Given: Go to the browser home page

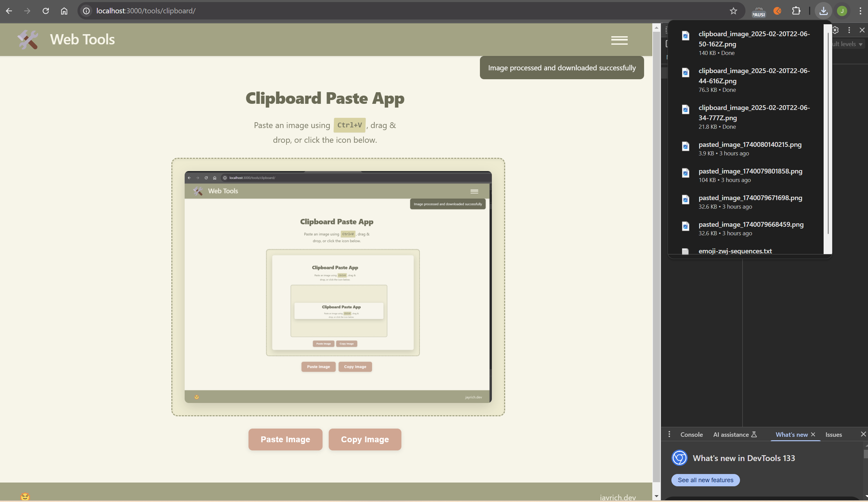Looking at the screenshot, I should [x=63, y=11].
